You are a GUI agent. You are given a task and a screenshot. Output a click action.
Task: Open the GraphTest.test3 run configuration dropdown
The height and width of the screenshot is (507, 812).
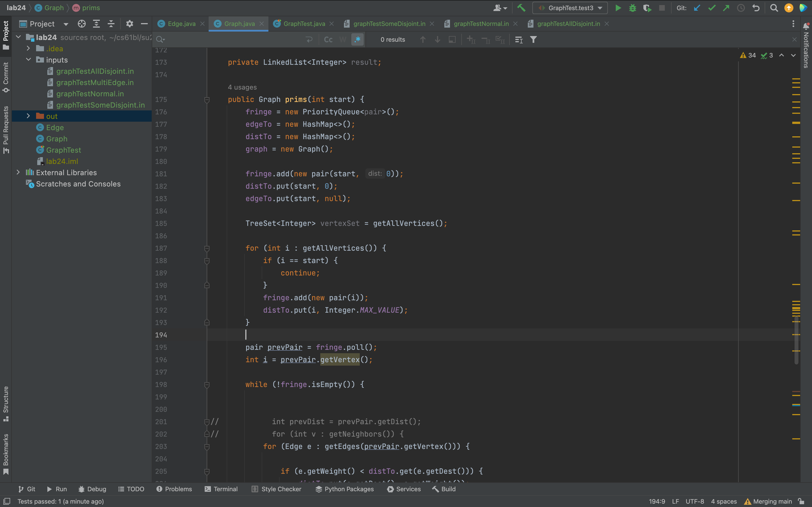tap(570, 8)
